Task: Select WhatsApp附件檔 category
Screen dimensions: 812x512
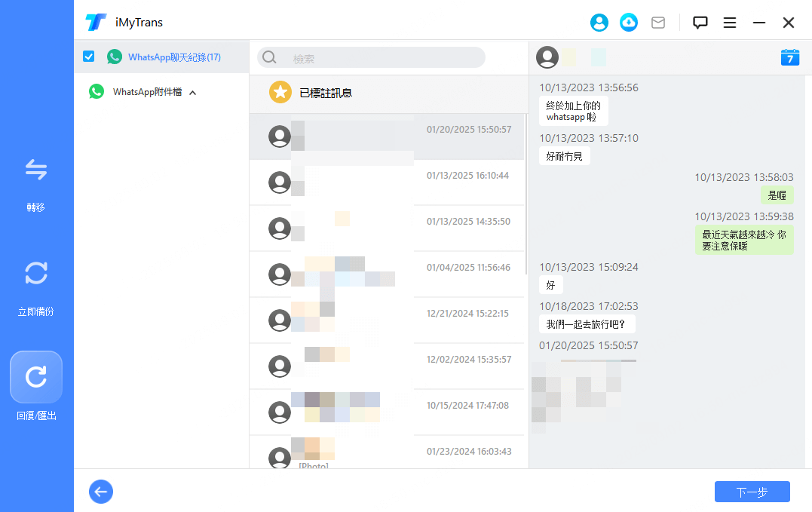Action: tap(147, 92)
